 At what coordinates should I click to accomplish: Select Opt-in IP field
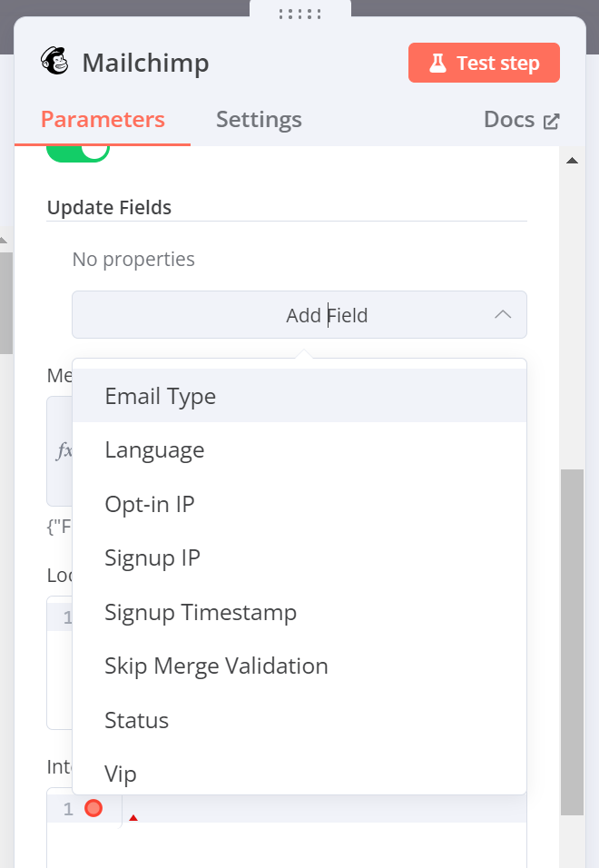pos(299,504)
